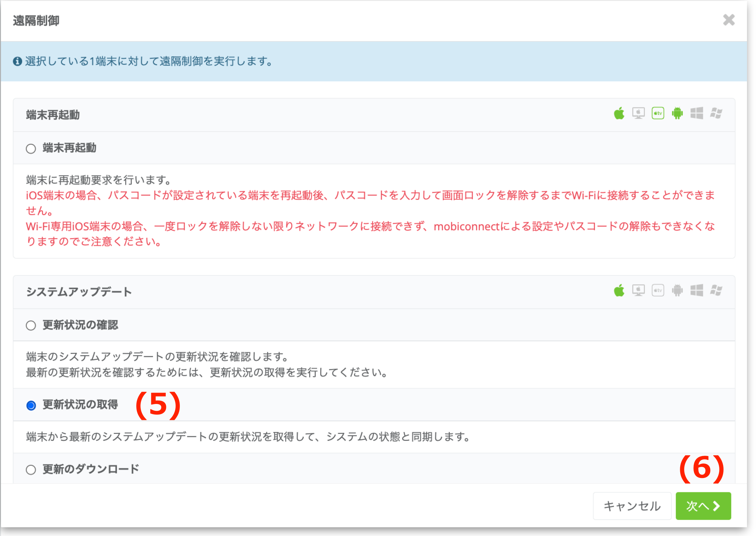
Task: Click the text 端末のシステムアップデートの更新状況を確認します。
Action: click(x=158, y=357)
